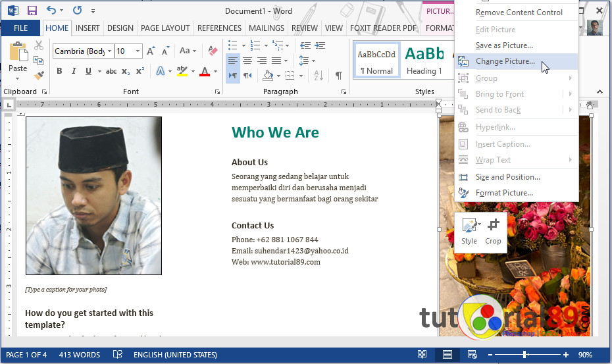Viewport: 612px width, 364px height.
Task: Click the Align Right icon
Action: [x=262, y=61]
